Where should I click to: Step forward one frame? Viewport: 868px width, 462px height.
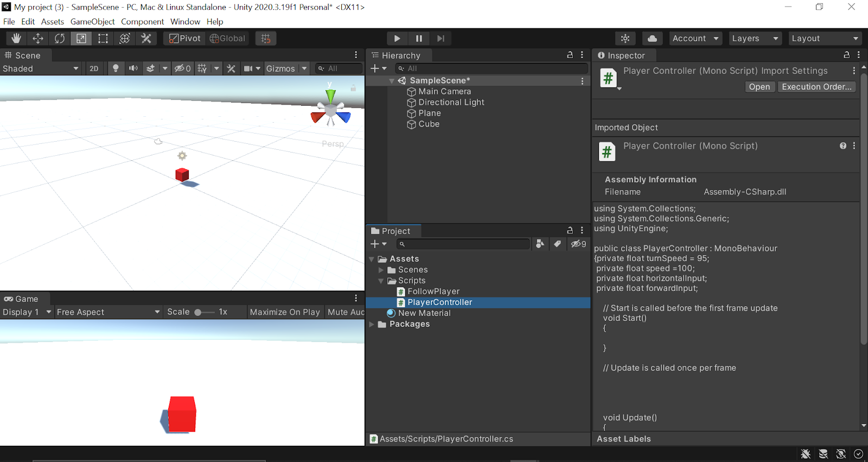(x=441, y=39)
